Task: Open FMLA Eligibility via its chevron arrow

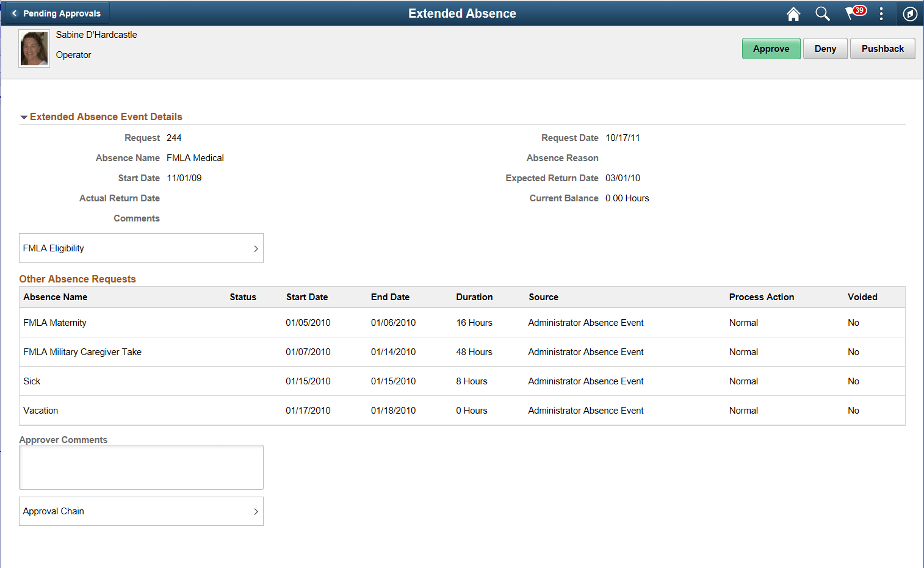Action: click(256, 248)
